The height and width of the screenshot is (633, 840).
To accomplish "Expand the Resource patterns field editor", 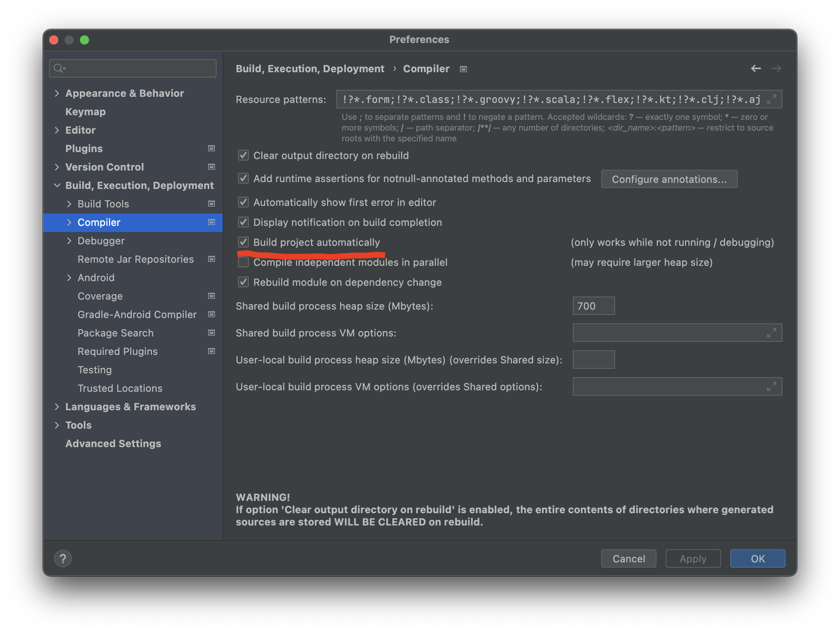I will 771,99.
